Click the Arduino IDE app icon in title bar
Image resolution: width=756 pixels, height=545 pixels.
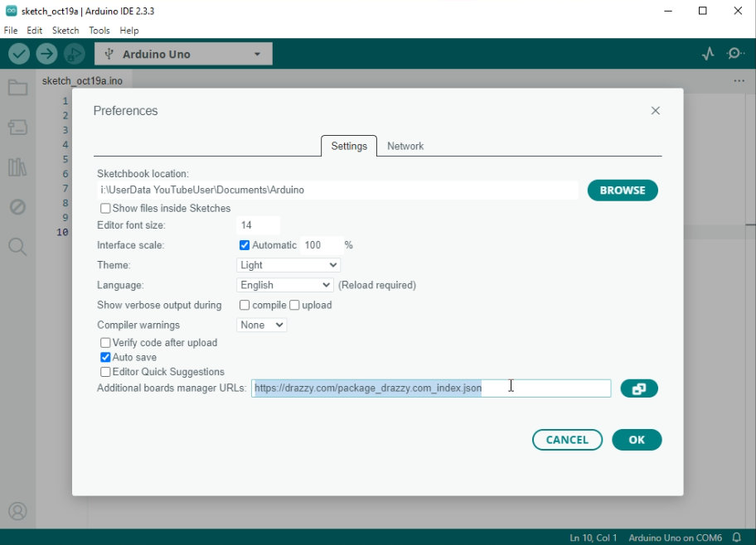11,11
